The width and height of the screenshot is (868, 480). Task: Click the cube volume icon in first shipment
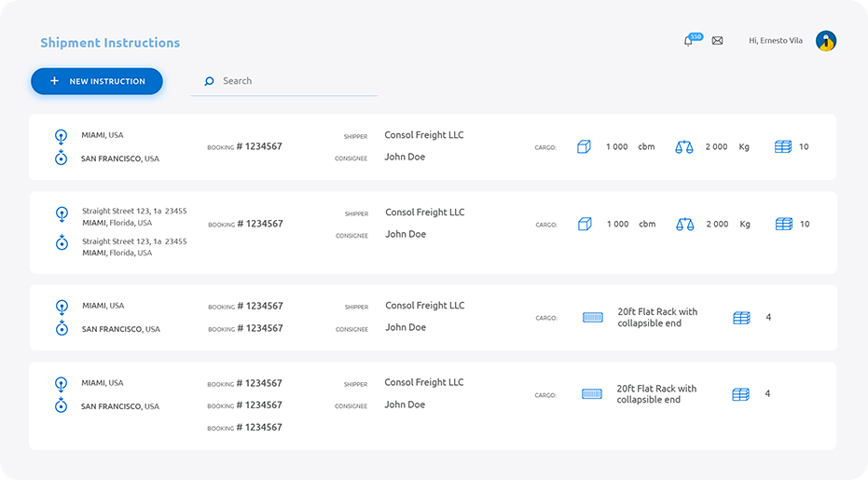point(584,147)
